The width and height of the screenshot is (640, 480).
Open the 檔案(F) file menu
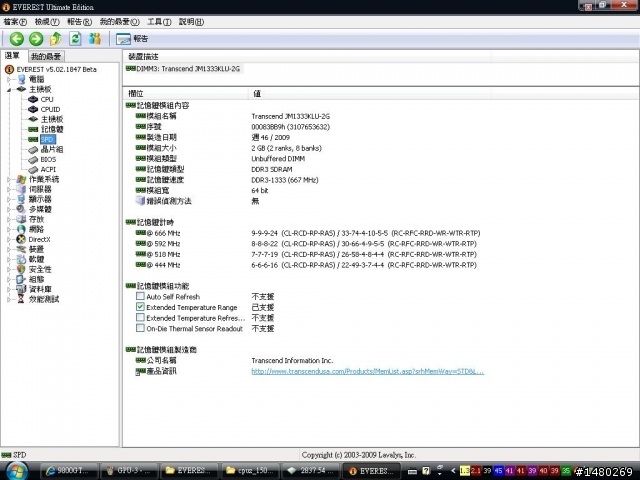pos(15,22)
